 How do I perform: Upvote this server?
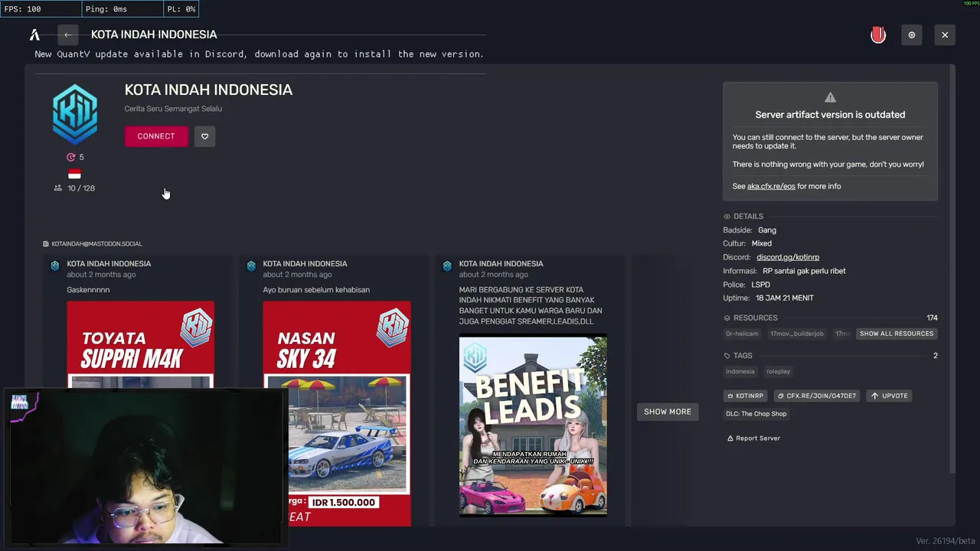[x=890, y=396]
